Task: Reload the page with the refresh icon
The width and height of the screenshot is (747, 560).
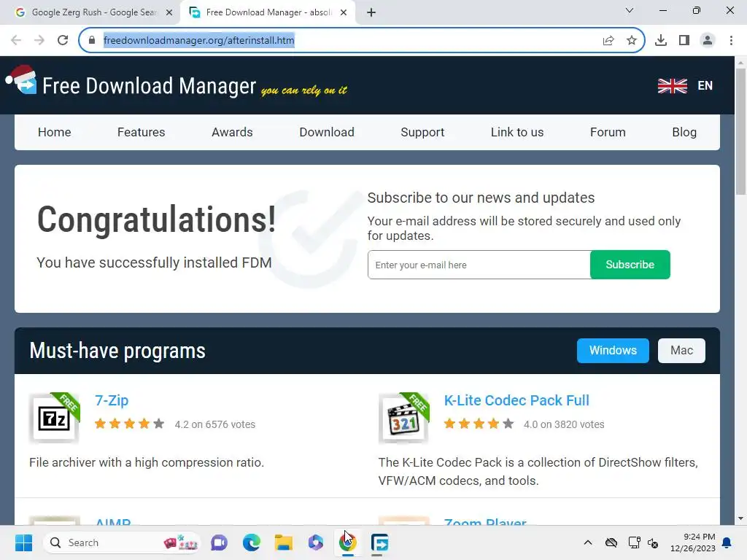Action: (x=63, y=40)
